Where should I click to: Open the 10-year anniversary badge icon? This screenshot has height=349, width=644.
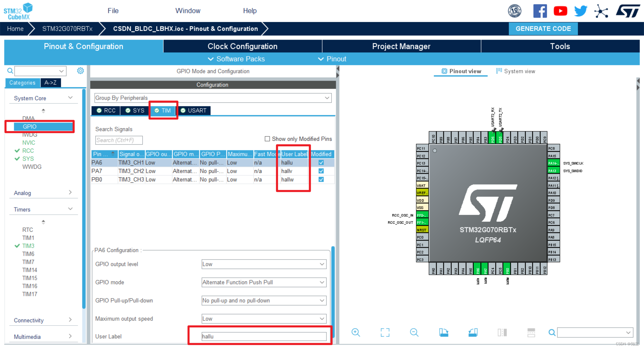pos(515,11)
